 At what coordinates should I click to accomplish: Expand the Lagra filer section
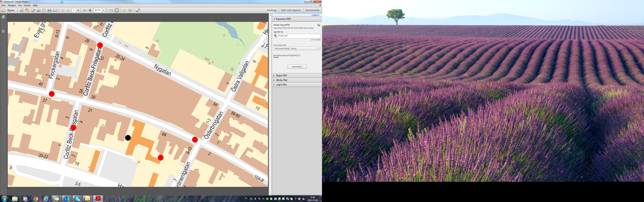pos(297,85)
